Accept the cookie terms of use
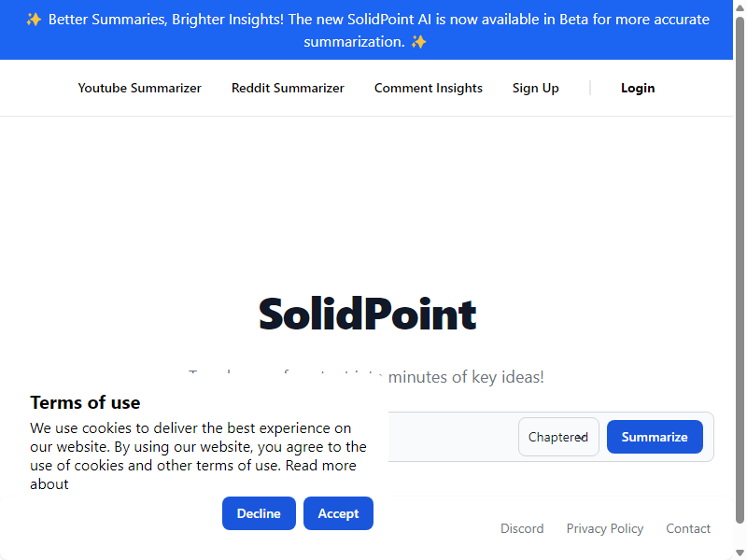The image size is (747, 560). pyautogui.click(x=338, y=513)
